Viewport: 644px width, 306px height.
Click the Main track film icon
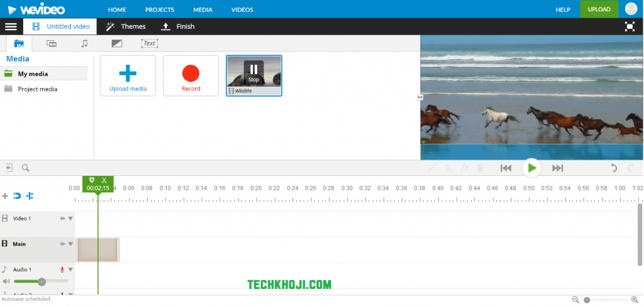point(5,244)
